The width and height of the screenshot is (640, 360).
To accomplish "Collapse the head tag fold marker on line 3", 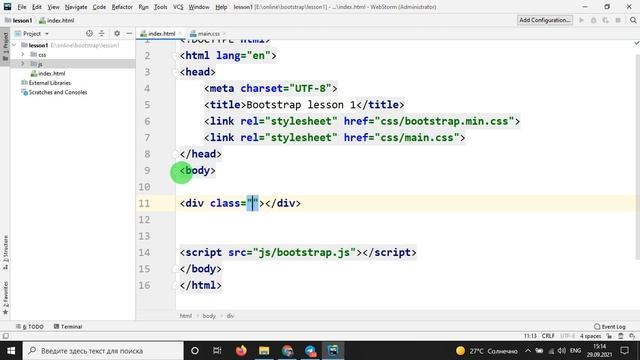I will pyautogui.click(x=176, y=72).
